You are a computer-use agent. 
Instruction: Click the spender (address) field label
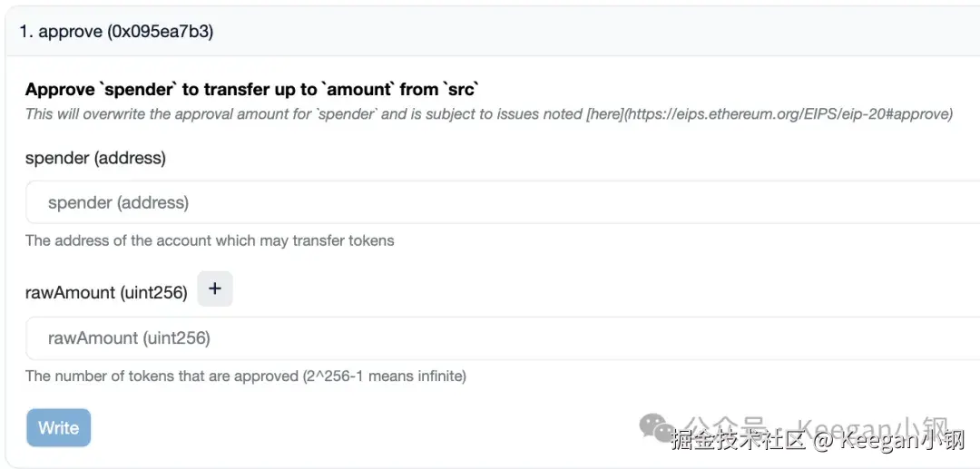pyautogui.click(x=95, y=158)
